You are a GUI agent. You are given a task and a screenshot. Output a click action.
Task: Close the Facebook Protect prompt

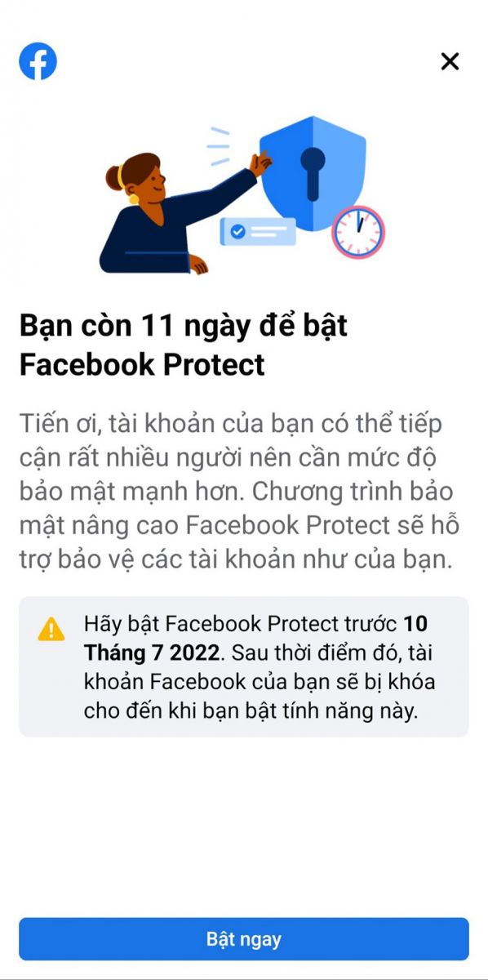tap(450, 61)
